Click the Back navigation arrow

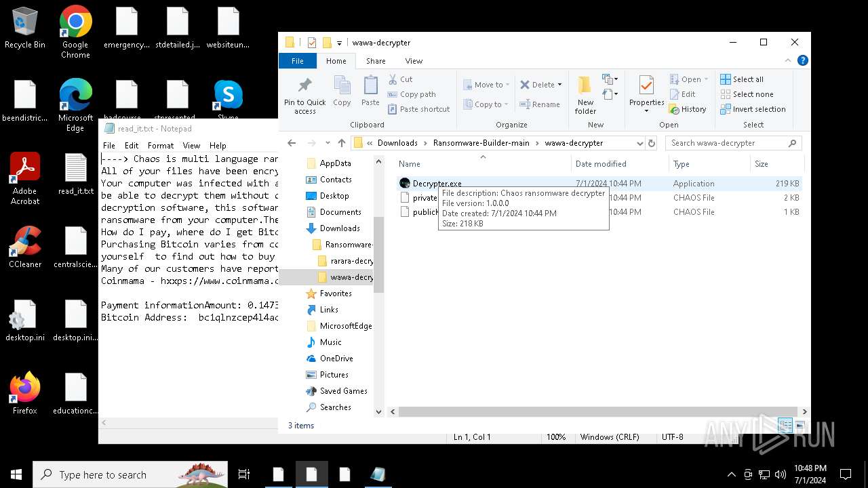pyautogui.click(x=292, y=143)
